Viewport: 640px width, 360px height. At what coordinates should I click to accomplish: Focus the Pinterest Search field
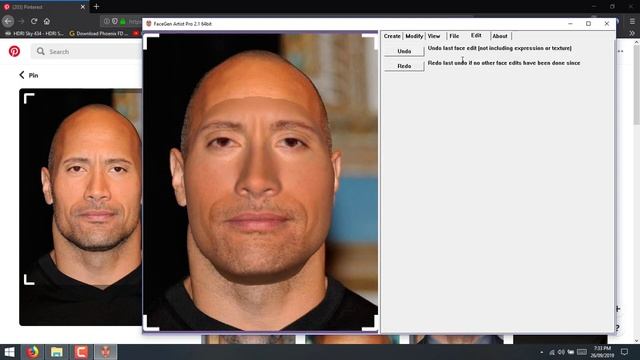(87, 51)
